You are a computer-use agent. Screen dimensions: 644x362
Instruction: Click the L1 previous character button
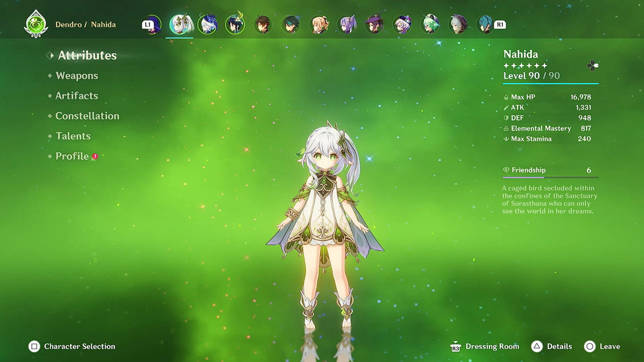pyautogui.click(x=148, y=24)
